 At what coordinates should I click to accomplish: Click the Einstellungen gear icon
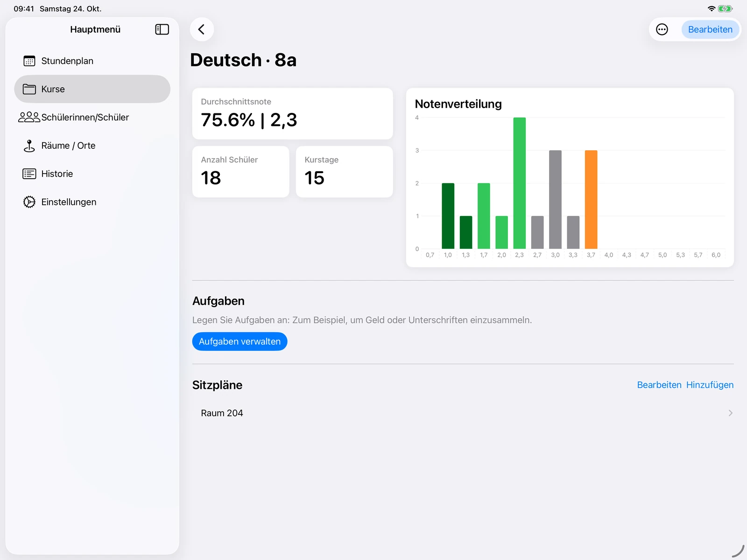click(x=29, y=202)
